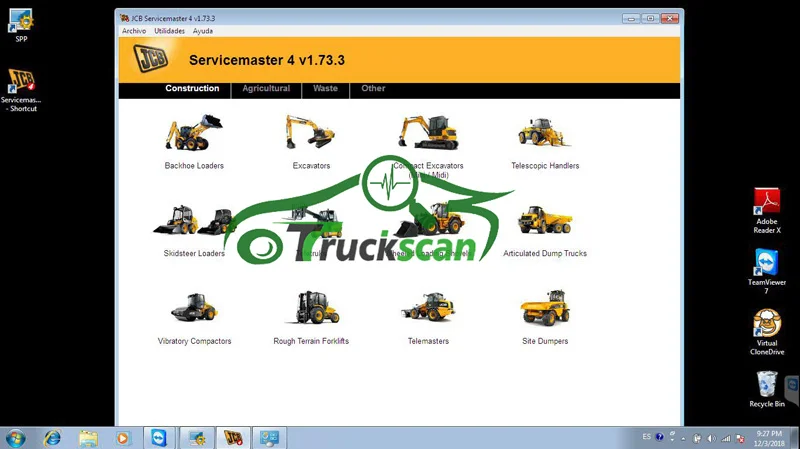The height and width of the screenshot is (449, 800).
Task: Open the Backhoe Loaders category
Action: (194, 133)
